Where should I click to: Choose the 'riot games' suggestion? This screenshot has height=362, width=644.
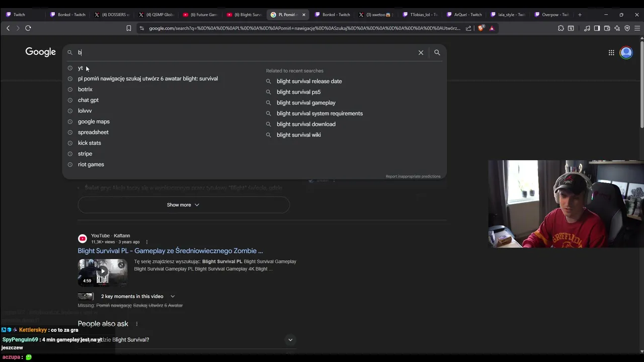[91, 164]
